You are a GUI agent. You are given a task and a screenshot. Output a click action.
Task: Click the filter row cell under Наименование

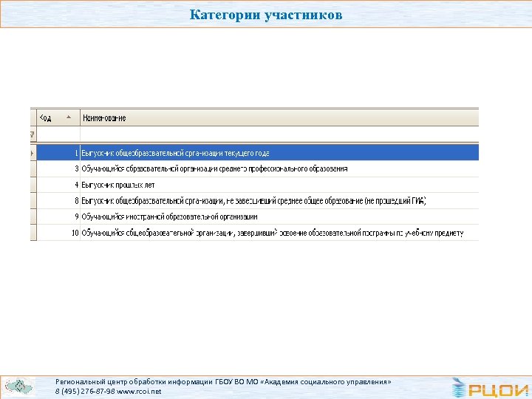[279, 134]
